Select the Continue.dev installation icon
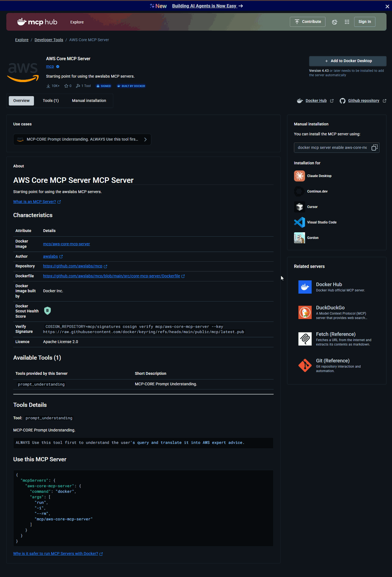Screen dimensions: 392x577 point(299,191)
